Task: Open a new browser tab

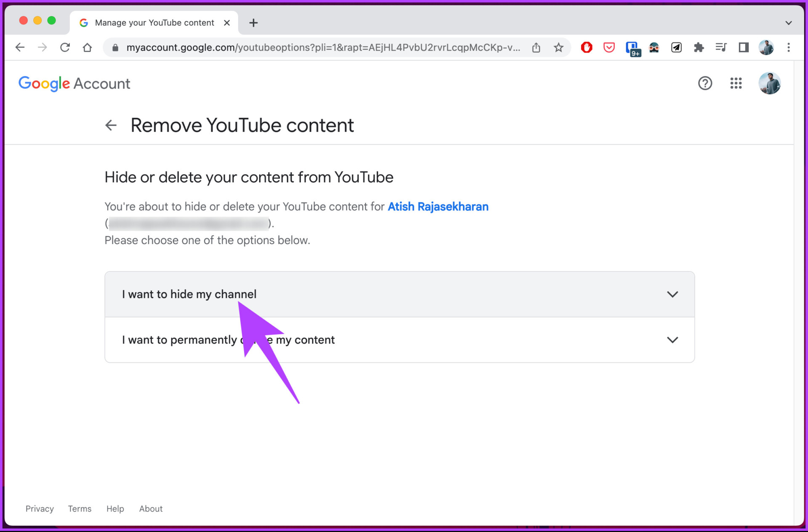Action: coord(253,23)
